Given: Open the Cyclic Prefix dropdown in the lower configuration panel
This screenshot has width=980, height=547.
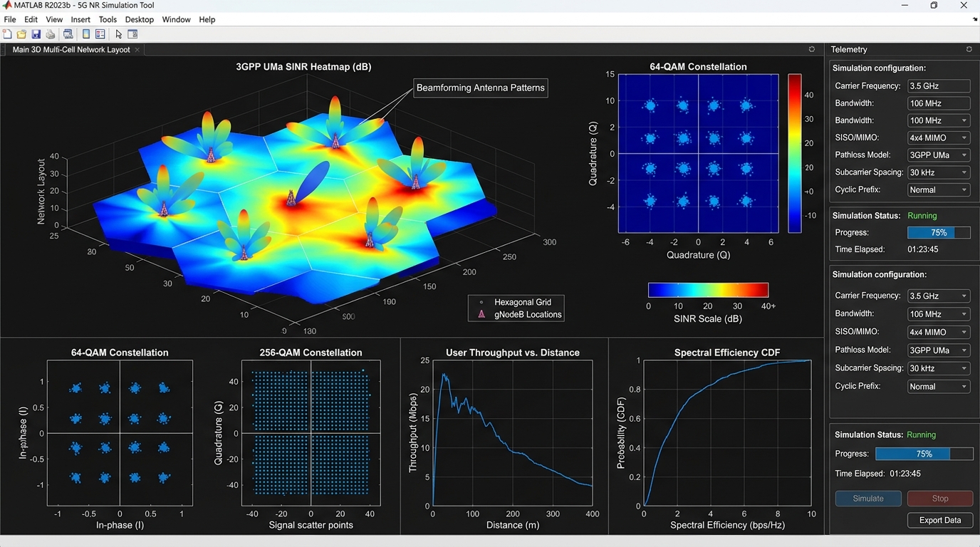Looking at the screenshot, I should [x=939, y=387].
